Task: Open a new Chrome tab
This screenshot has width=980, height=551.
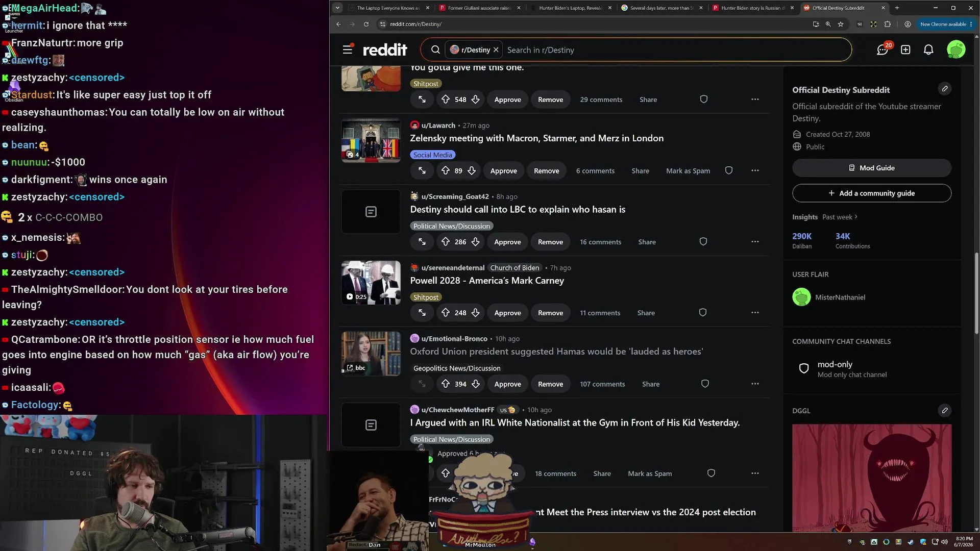Action: pyautogui.click(x=897, y=8)
